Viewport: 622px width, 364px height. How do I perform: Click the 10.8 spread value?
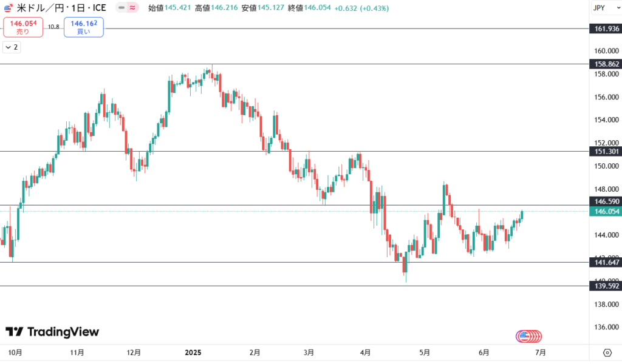pos(53,27)
